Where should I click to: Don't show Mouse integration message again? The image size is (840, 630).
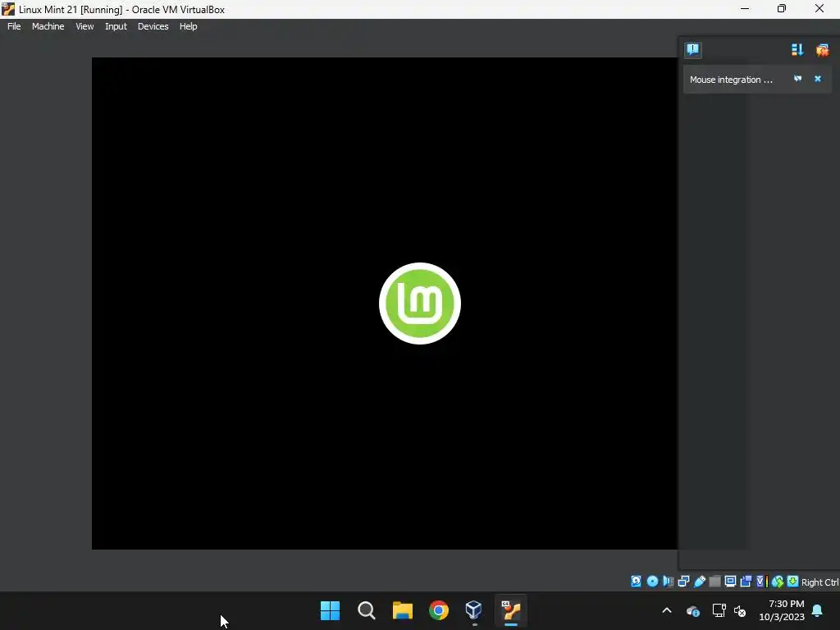797,79
